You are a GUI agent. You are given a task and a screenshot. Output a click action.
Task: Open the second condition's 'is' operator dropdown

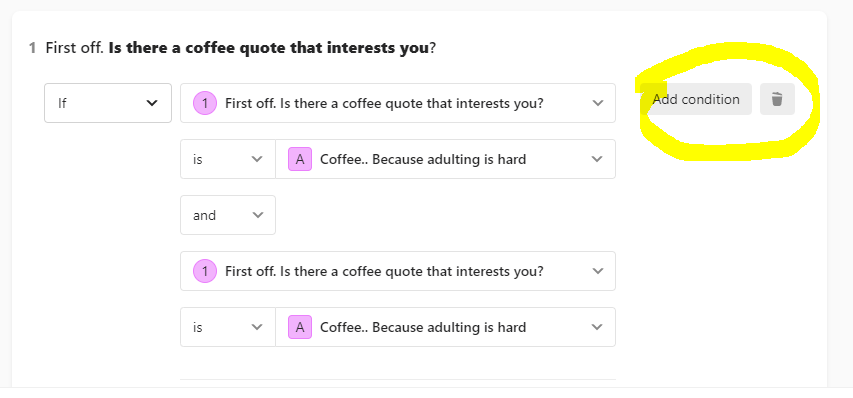tap(228, 327)
